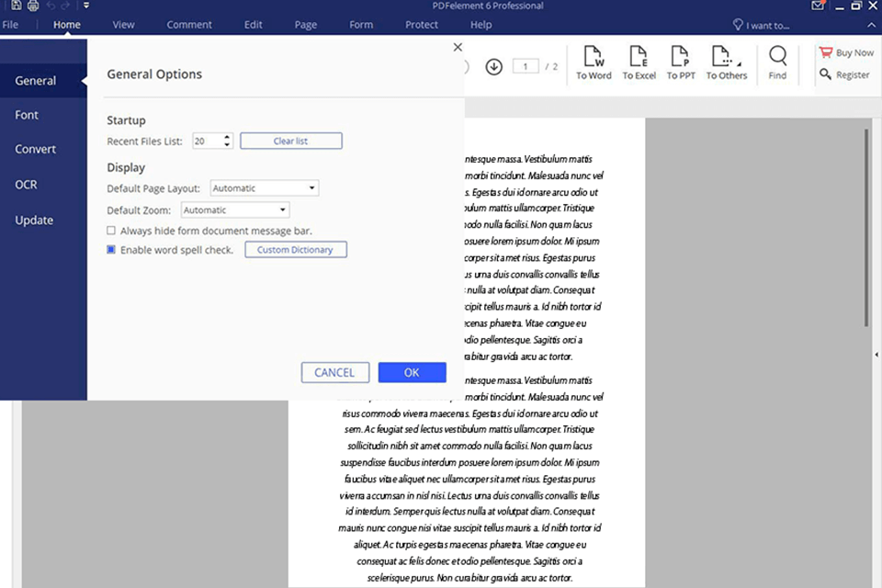The height and width of the screenshot is (588, 882).
Task: Confirm settings with the OK button
Action: [412, 372]
